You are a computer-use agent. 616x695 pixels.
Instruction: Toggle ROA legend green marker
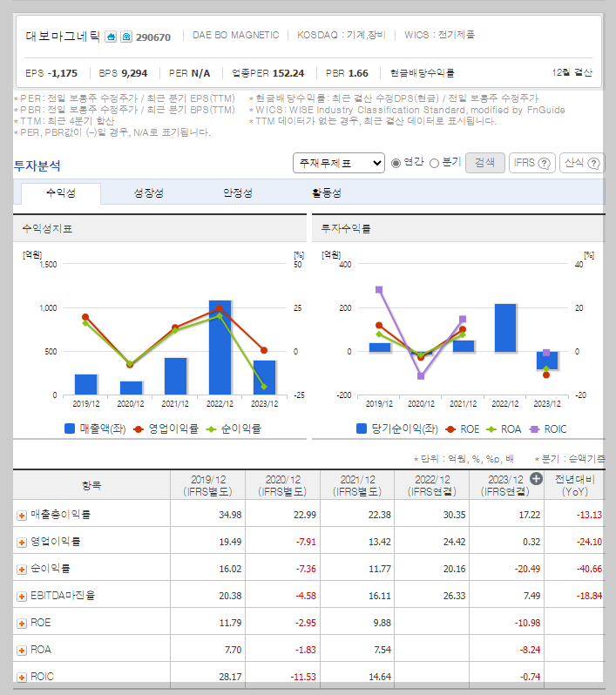(491, 429)
